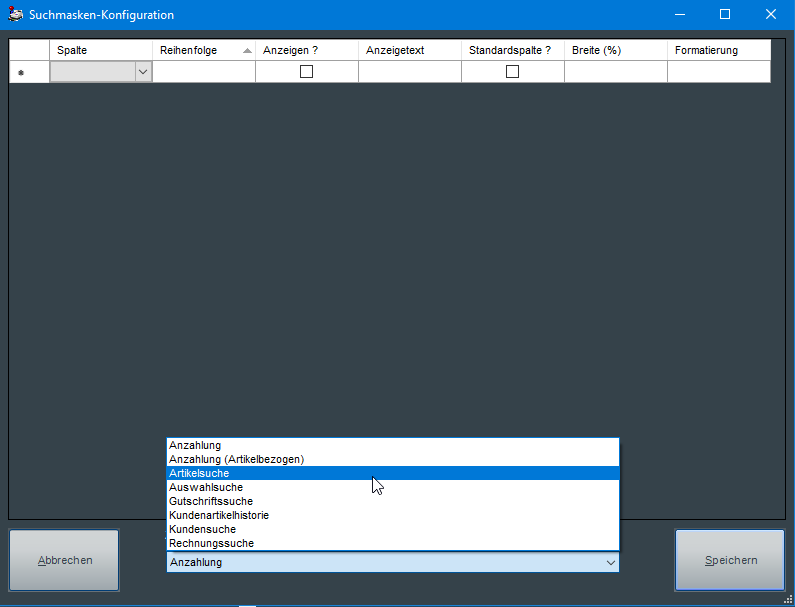Open the Spalte dropdown in new row
The width and height of the screenshot is (795, 607).
pos(142,72)
